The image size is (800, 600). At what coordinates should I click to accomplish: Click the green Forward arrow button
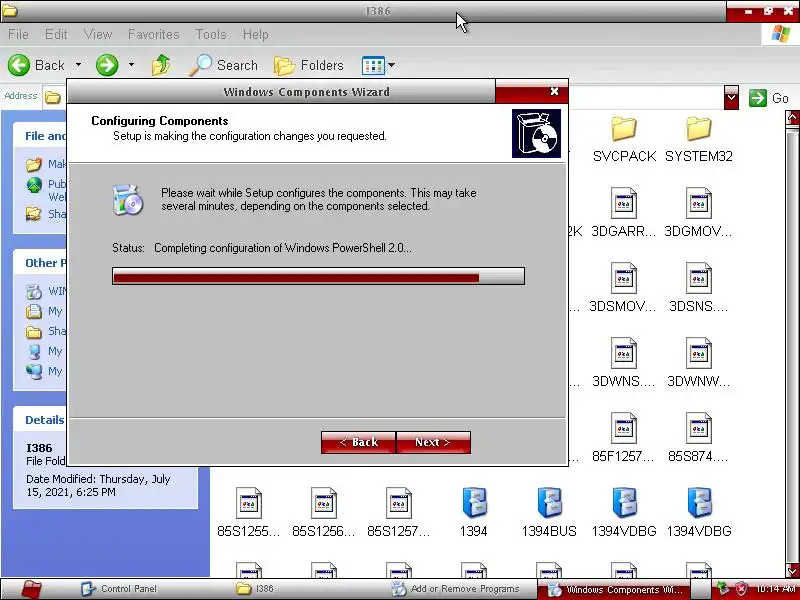107,65
